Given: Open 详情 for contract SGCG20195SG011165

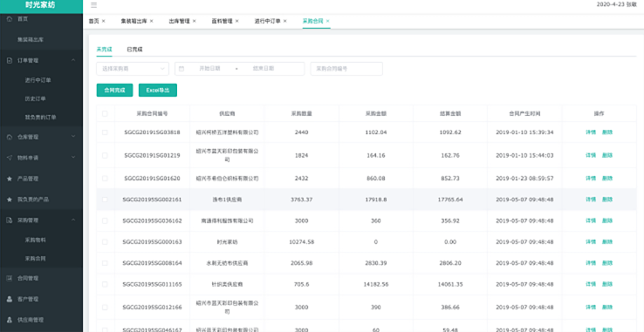Looking at the screenshot, I should coord(591,284).
